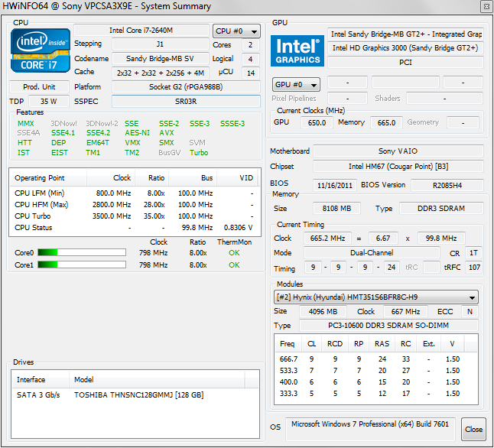Click the GPU clock value 650.0
Screen dimensions: 494x448
tap(317, 122)
